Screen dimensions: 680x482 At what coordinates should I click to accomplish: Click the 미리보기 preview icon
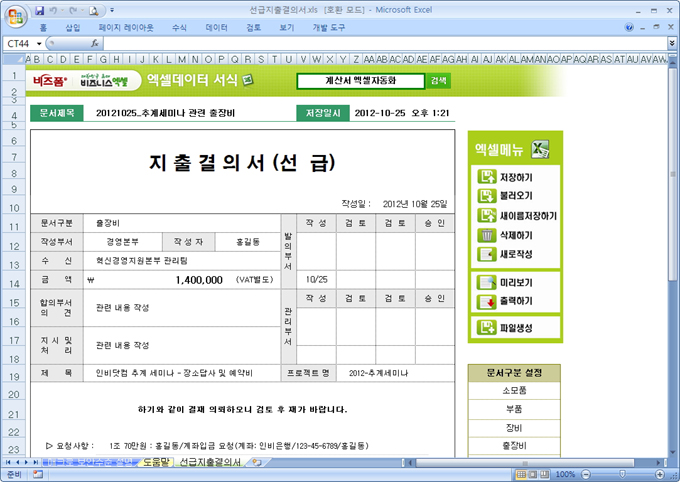[487, 282]
